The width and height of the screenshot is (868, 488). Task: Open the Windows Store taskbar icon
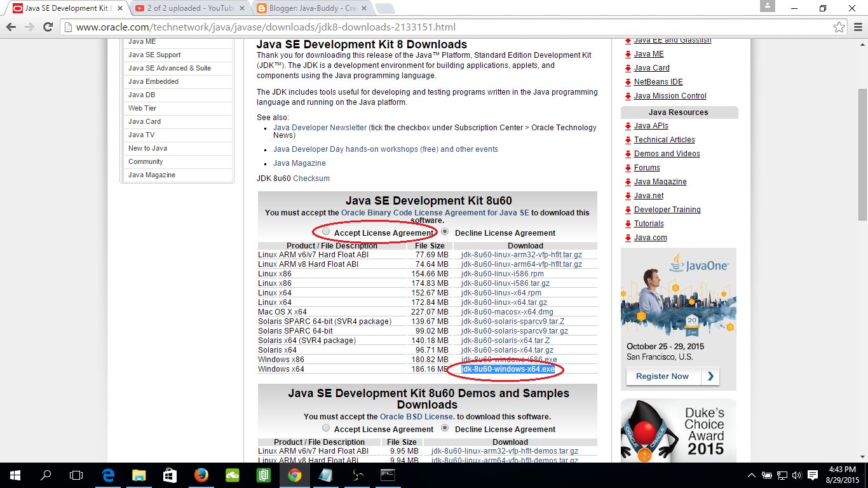(170, 475)
